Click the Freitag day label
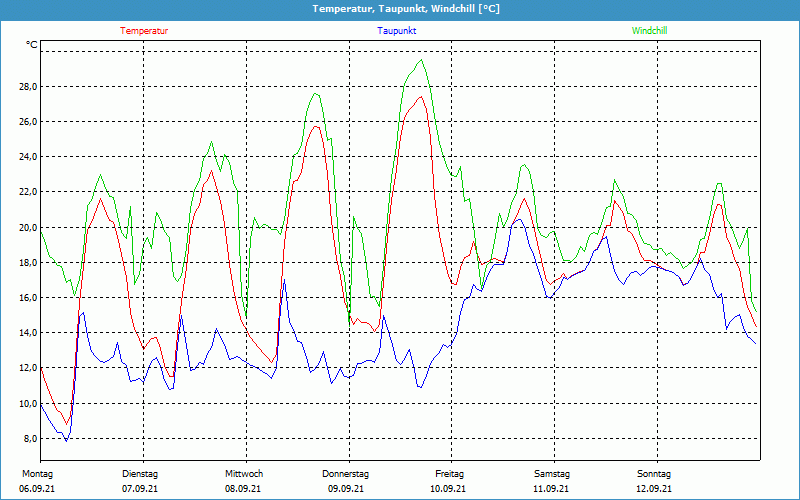Screen dimensions: 800x500 [x=449, y=474]
